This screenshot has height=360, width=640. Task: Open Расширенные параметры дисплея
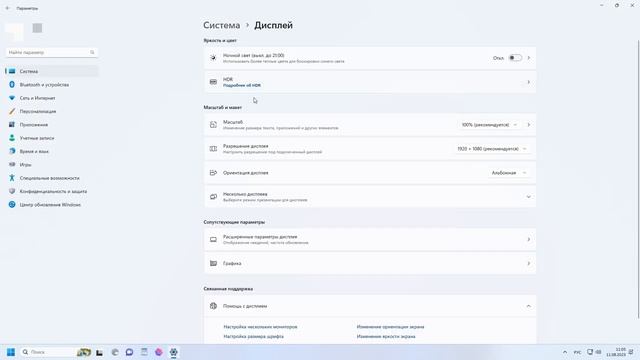pos(370,239)
